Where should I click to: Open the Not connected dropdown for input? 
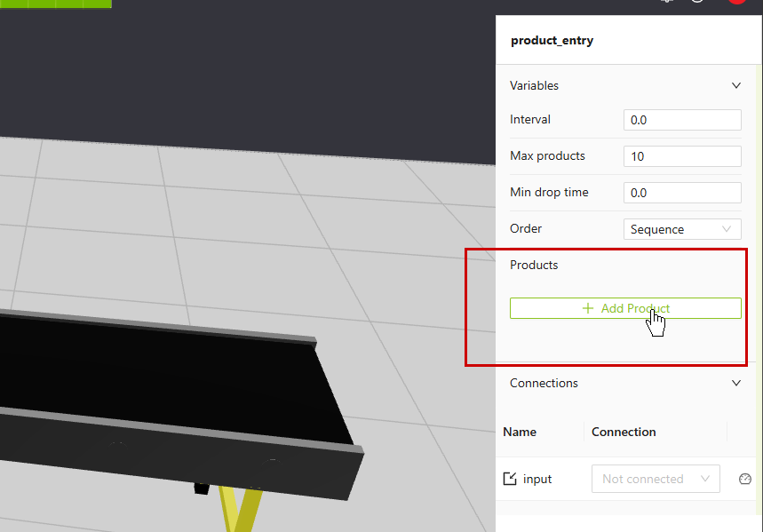[x=656, y=479]
